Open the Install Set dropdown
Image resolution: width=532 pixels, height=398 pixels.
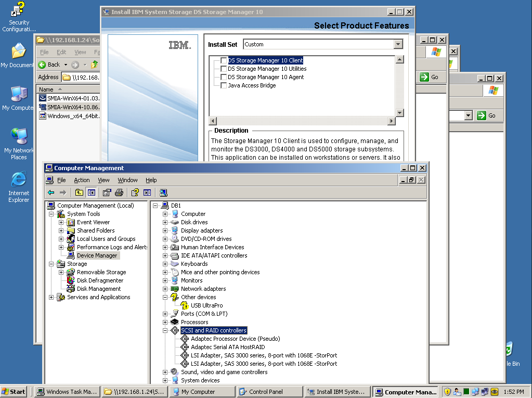(398, 45)
